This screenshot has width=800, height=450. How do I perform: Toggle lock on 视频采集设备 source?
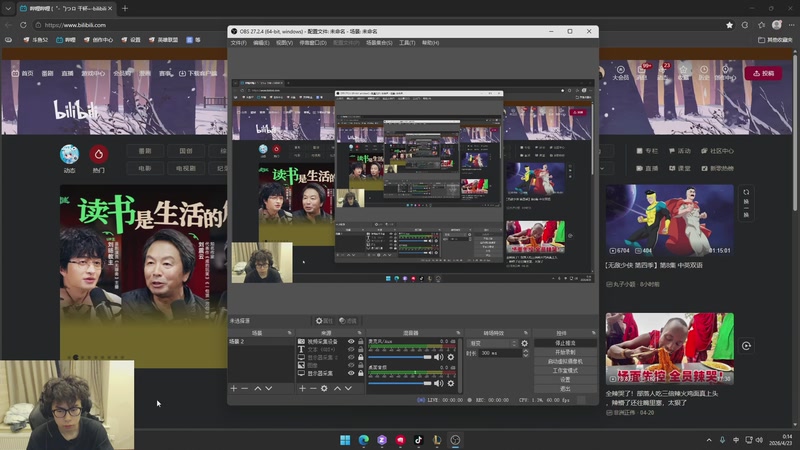[360, 342]
